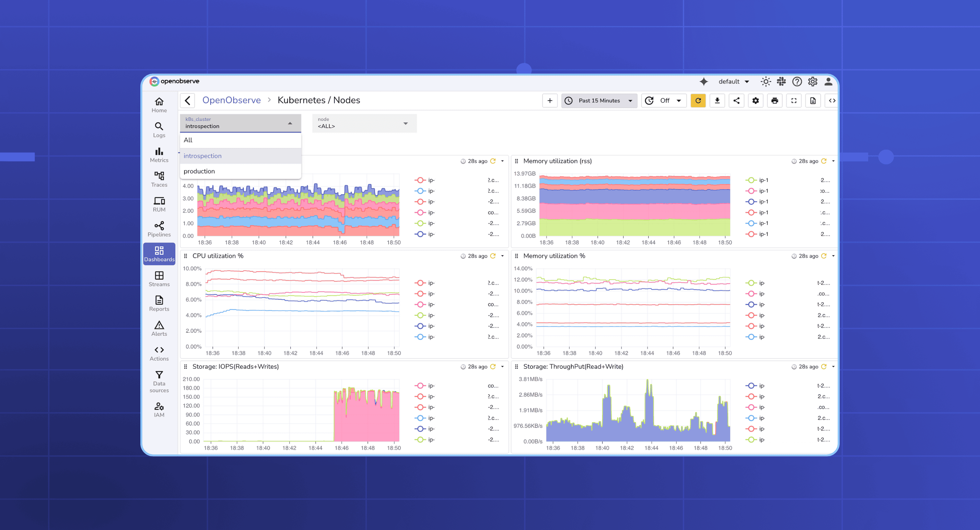The width and height of the screenshot is (980, 530).
Task: Print the dashboard using the printer icon
Action: click(775, 100)
